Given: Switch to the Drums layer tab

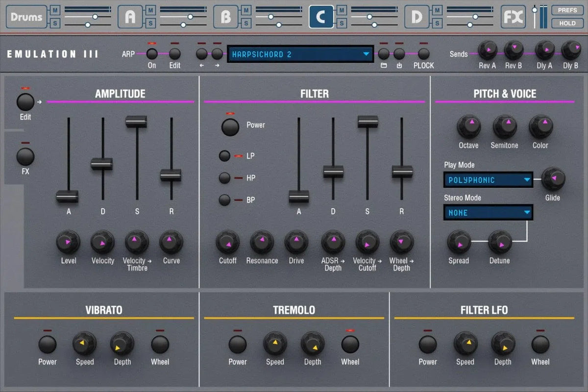Looking at the screenshot, I should point(26,17).
